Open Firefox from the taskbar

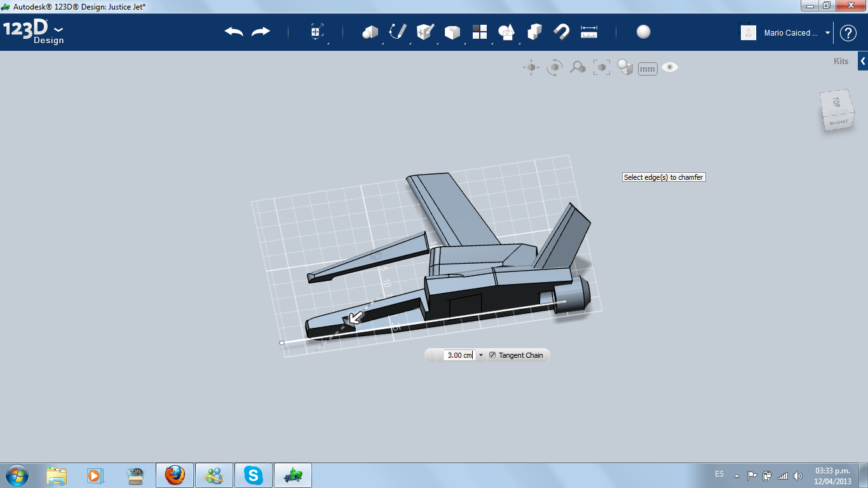pyautogui.click(x=175, y=475)
